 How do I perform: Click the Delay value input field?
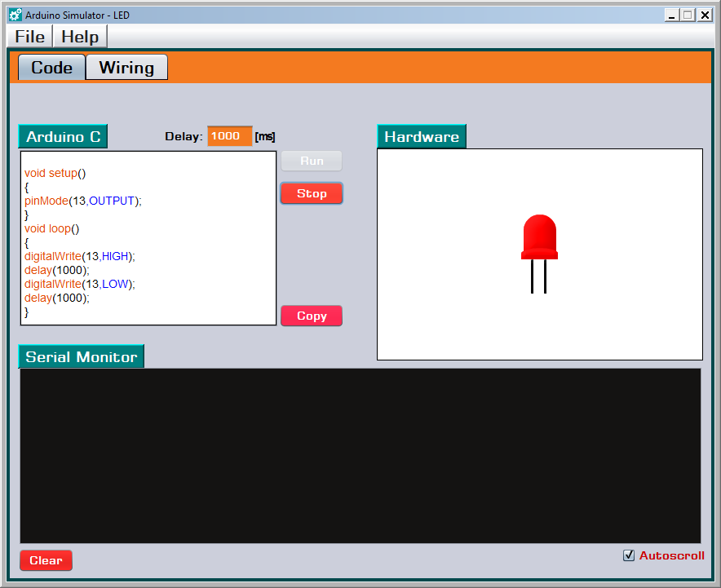229,136
